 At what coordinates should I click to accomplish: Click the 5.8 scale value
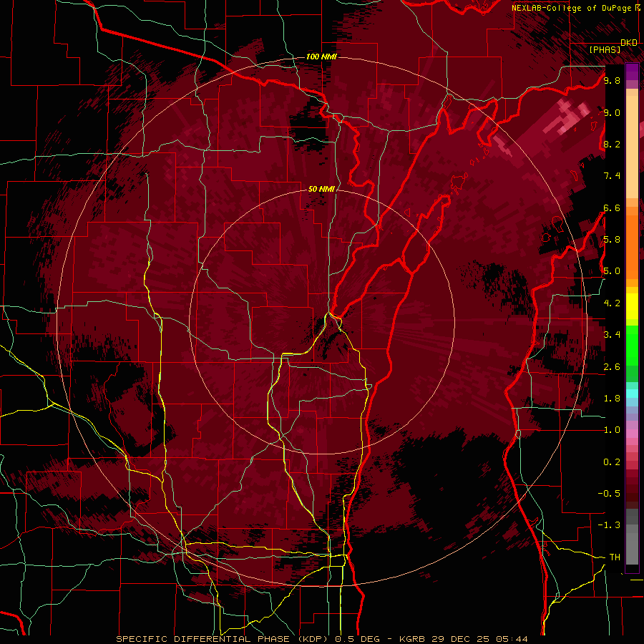pos(612,240)
